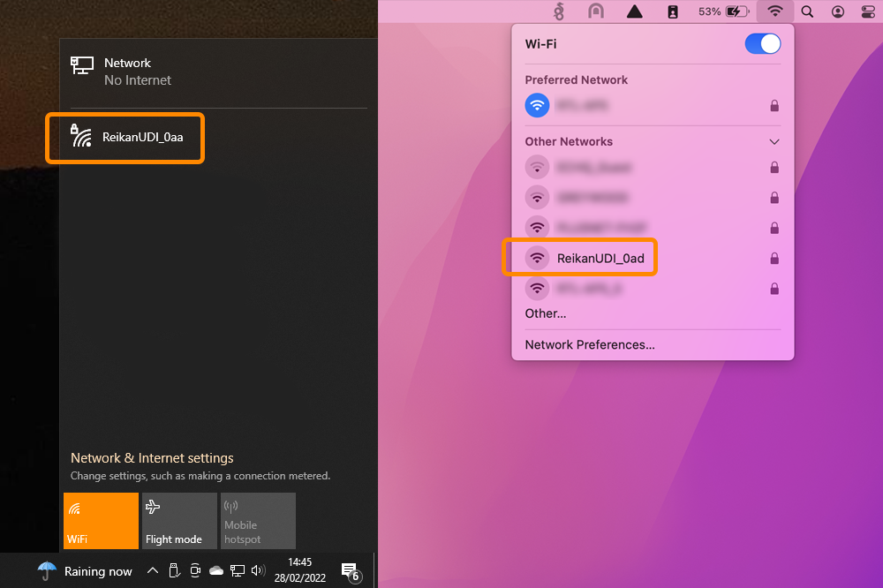Open the notification center with 6 alerts
This screenshot has height=588, width=883.
click(350, 571)
